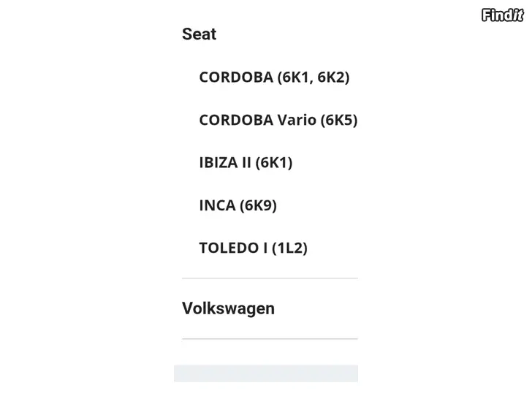This screenshot has height=399, width=532.
Task: Select CORDOBA Vario (6K5) model
Action: pyautogui.click(x=278, y=120)
